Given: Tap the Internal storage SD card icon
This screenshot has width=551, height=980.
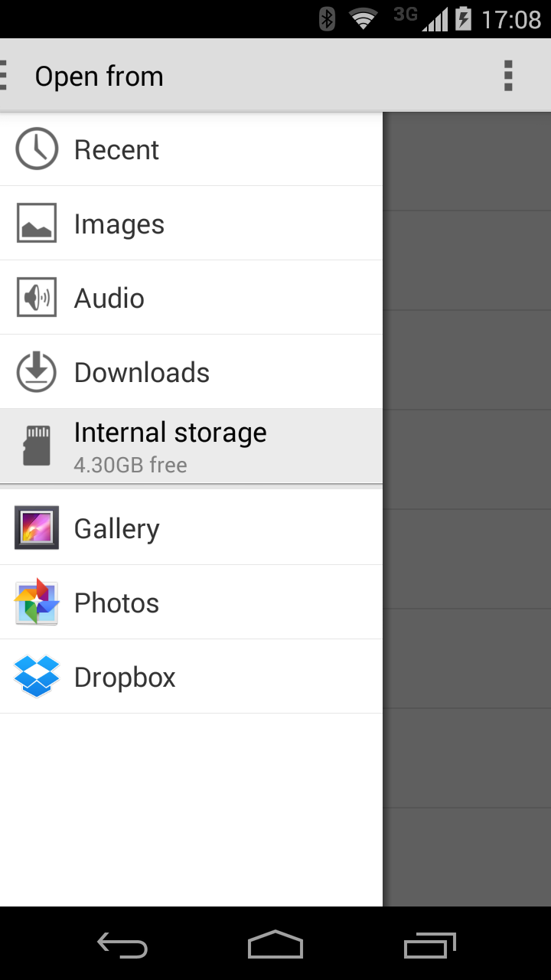Looking at the screenshot, I should point(37,446).
